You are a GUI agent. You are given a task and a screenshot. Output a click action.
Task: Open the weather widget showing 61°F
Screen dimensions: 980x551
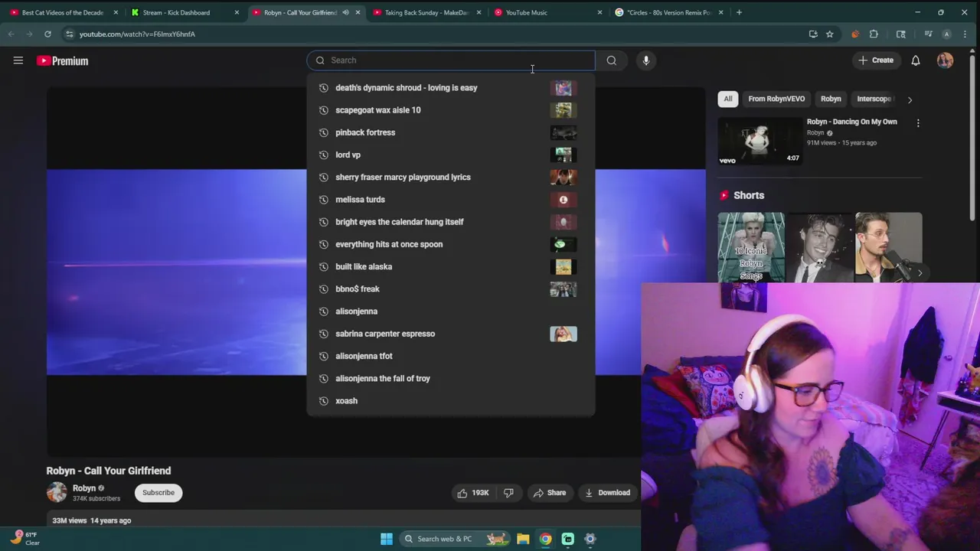click(x=24, y=538)
